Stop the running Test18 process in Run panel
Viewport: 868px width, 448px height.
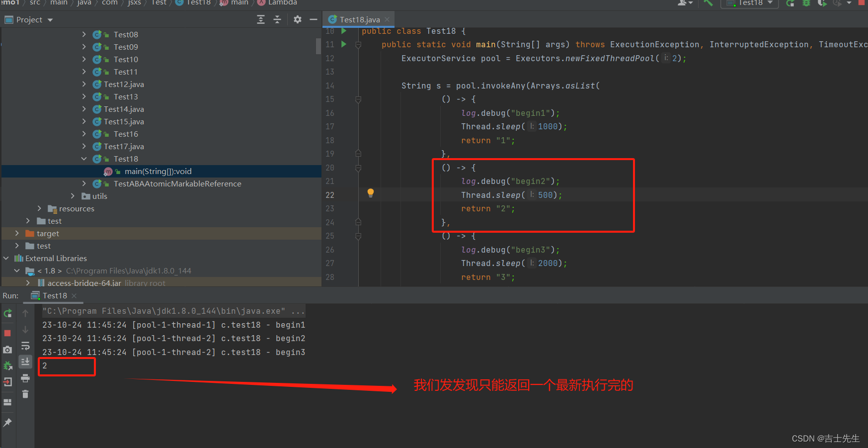7,333
